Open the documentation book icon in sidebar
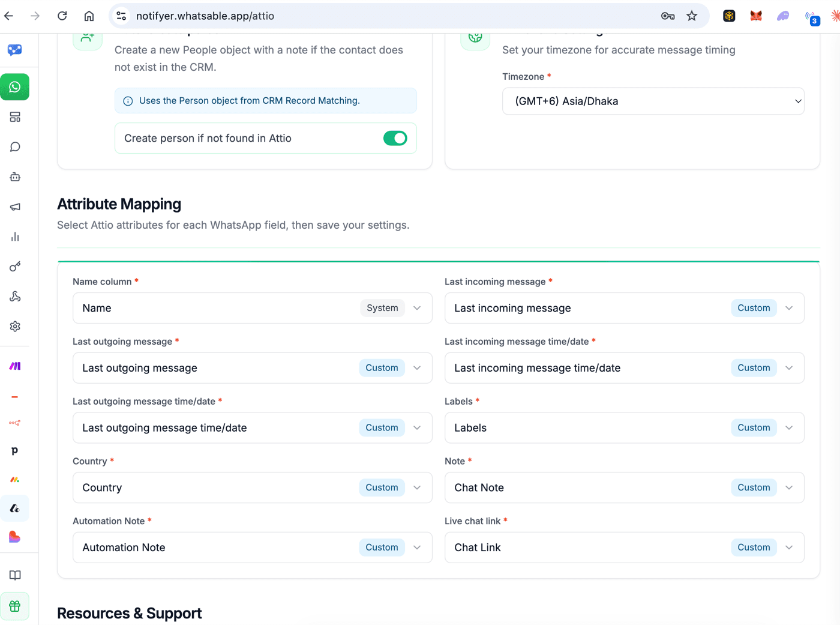The image size is (840, 625). 15,575
